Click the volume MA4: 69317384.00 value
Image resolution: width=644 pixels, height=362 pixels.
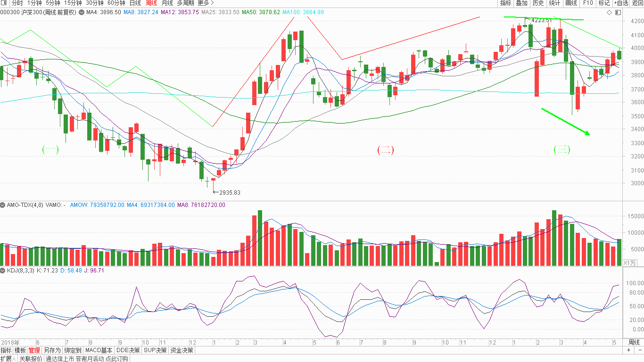tap(151, 205)
